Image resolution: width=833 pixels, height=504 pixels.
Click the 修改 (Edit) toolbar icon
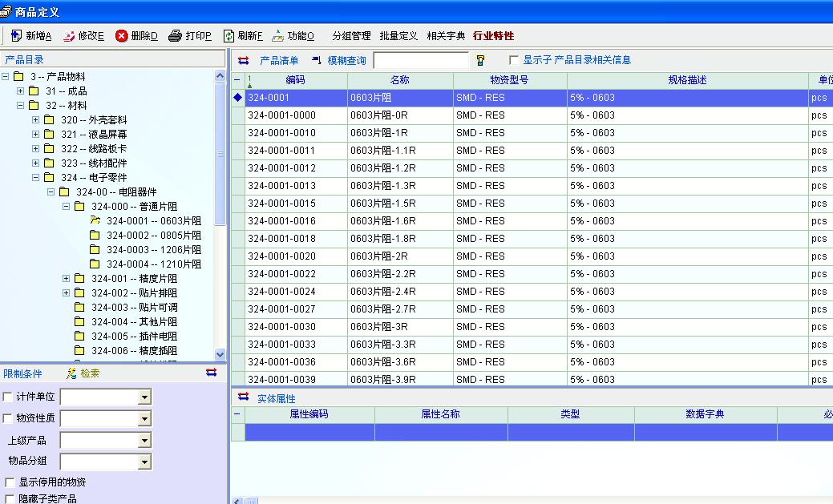pyautogui.click(x=69, y=36)
